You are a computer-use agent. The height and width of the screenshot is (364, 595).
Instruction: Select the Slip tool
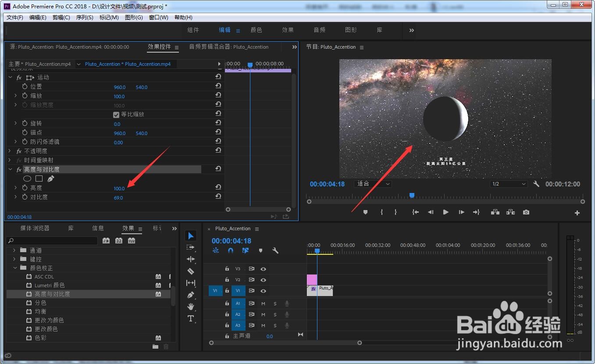click(191, 283)
